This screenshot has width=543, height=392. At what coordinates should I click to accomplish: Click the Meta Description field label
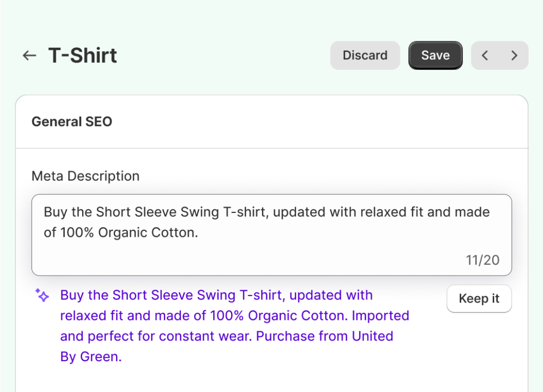tap(85, 176)
